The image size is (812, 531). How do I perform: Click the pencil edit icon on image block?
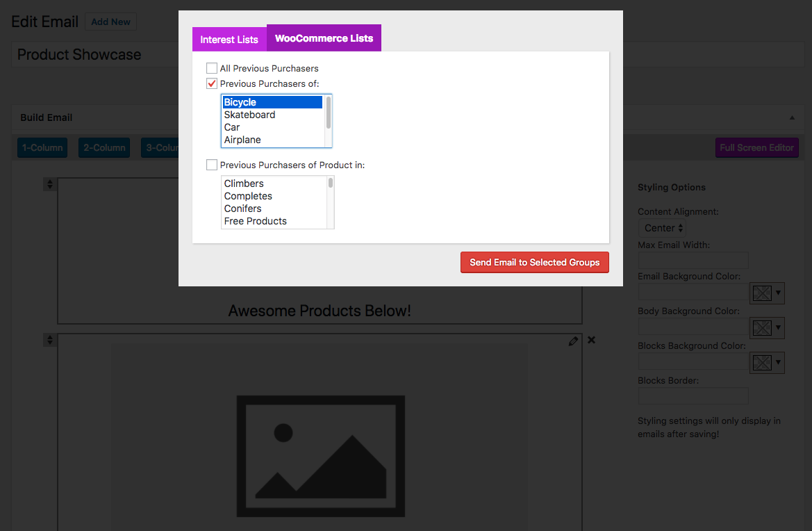573,341
